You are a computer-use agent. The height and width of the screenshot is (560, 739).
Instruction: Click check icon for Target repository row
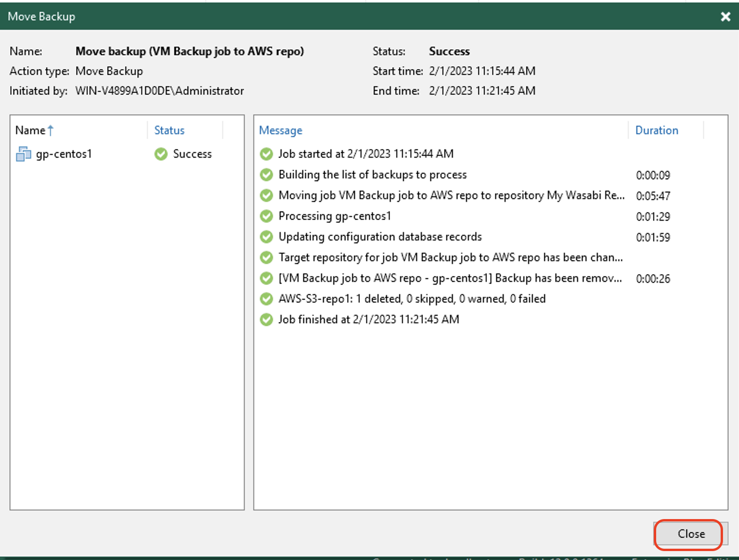pos(266,257)
